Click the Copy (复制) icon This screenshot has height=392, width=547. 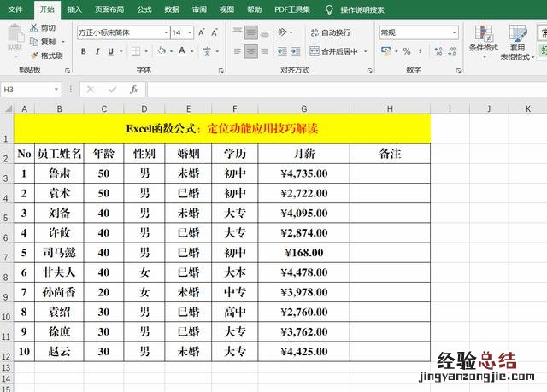click(x=34, y=42)
